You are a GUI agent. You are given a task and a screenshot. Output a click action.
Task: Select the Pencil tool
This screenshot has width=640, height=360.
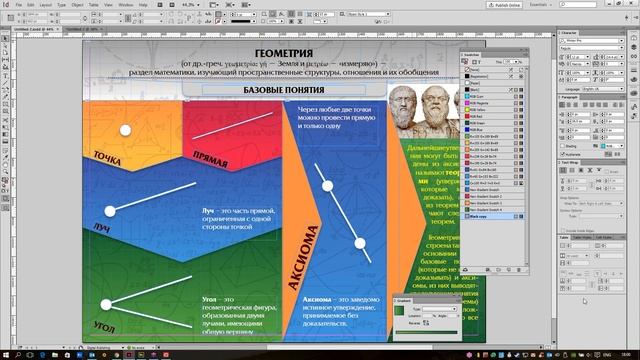pyautogui.click(x=5, y=97)
